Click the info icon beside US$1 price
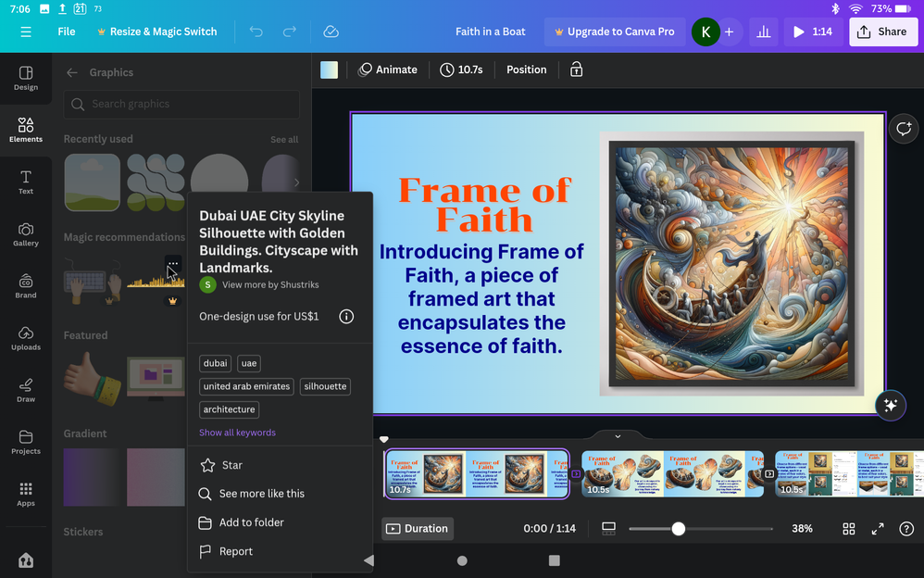 346,317
